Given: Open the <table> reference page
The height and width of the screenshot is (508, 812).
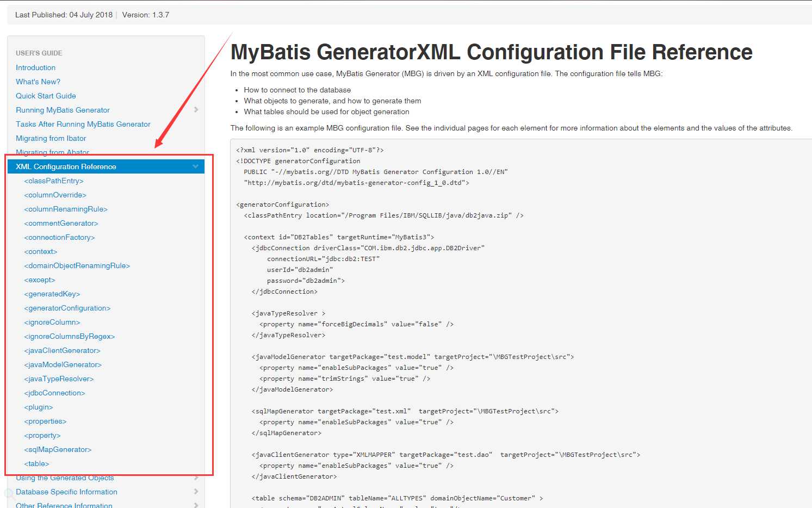Looking at the screenshot, I should click(36, 463).
